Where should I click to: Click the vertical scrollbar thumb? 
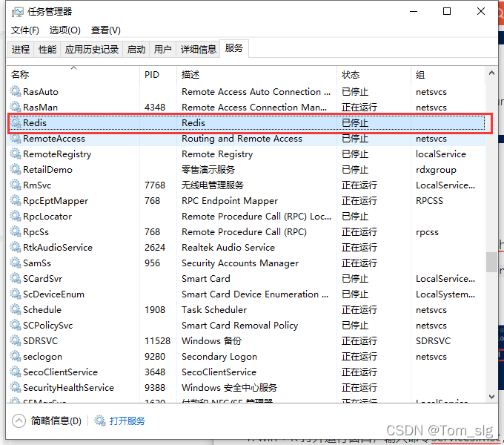[491, 262]
